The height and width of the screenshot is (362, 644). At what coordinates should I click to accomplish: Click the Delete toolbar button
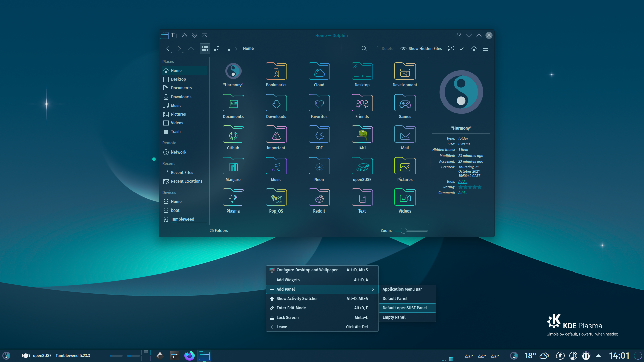(384, 49)
